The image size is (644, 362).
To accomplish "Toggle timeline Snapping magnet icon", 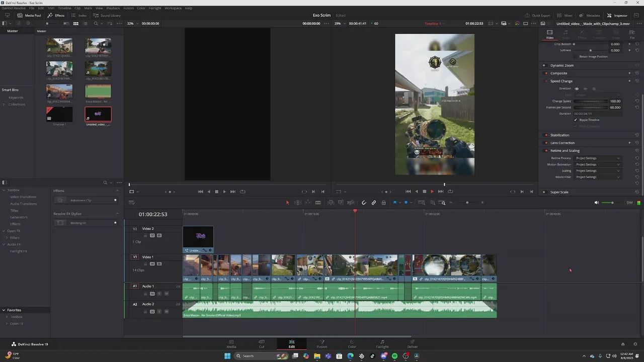I will (364, 203).
